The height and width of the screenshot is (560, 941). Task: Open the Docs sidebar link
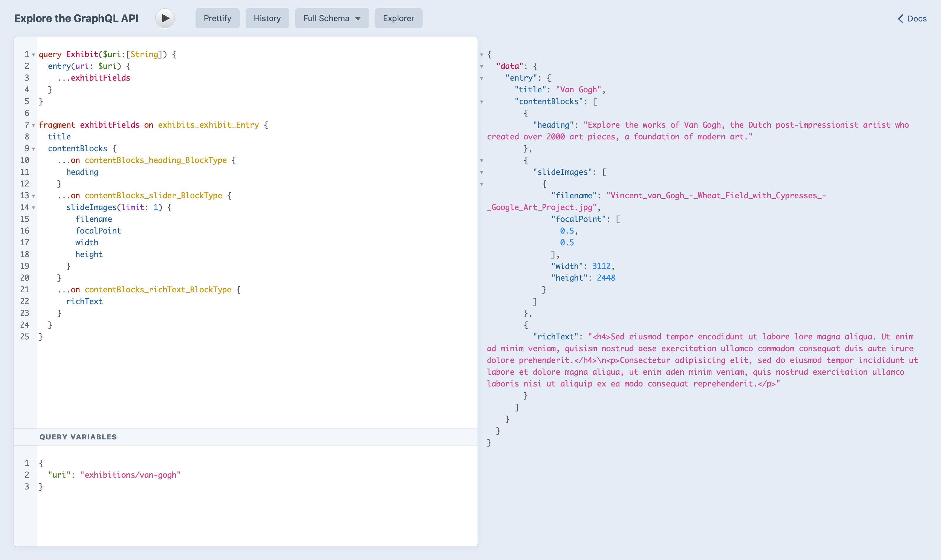coord(912,19)
